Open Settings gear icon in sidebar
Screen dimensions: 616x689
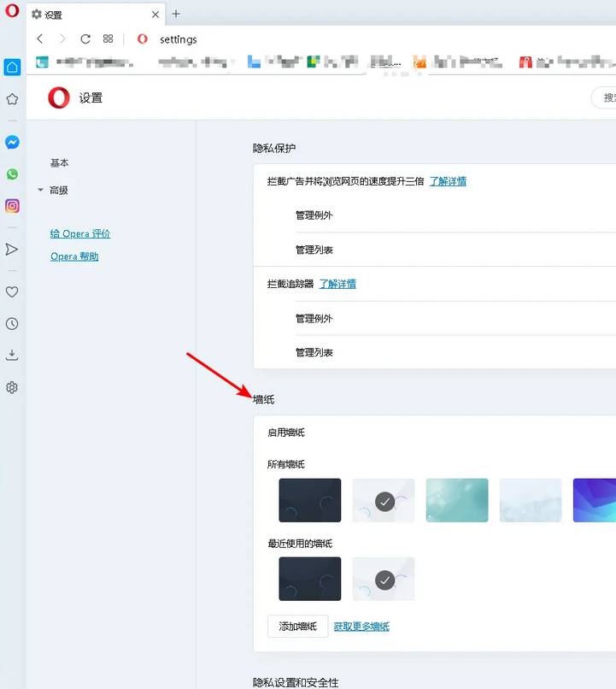[12, 387]
